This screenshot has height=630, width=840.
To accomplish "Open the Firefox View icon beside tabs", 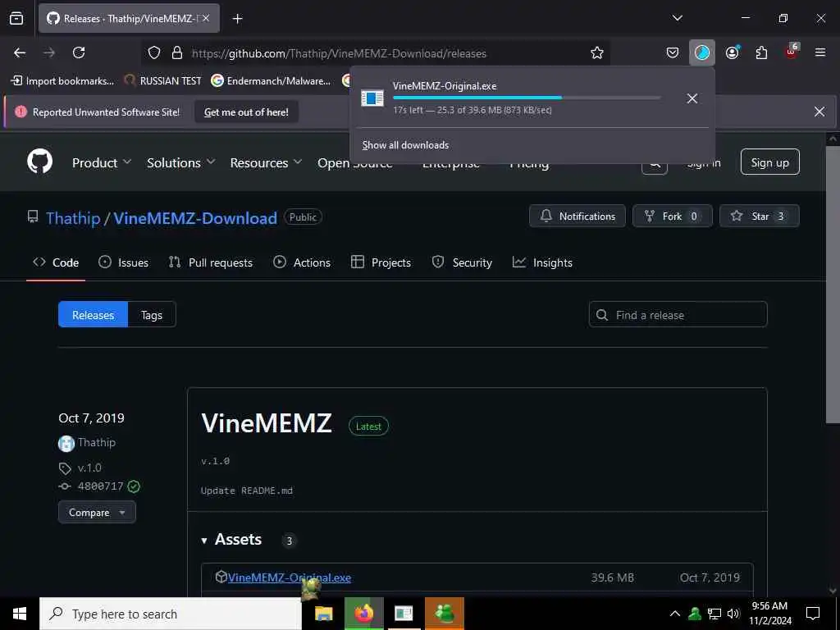I will tap(16, 18).
